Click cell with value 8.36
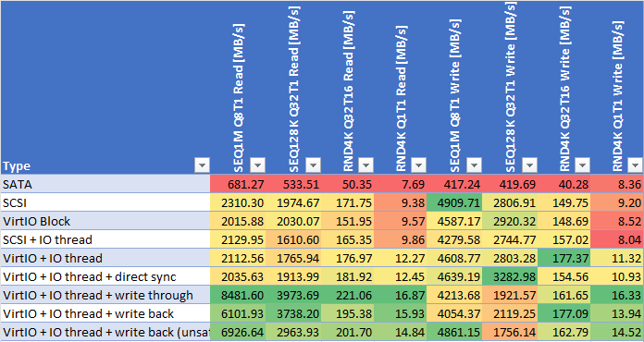This screenshot has width=644, height=342. pos(617,184)
